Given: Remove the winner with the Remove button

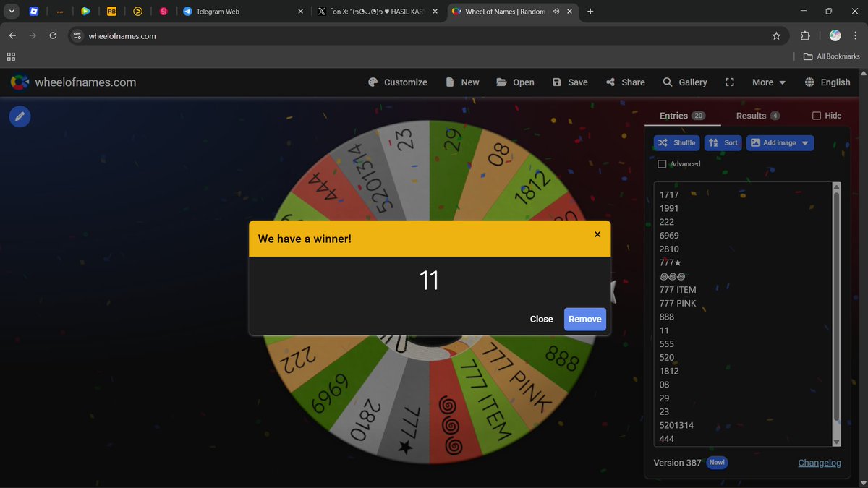Looking at the screenshot, I should [585, 319].
